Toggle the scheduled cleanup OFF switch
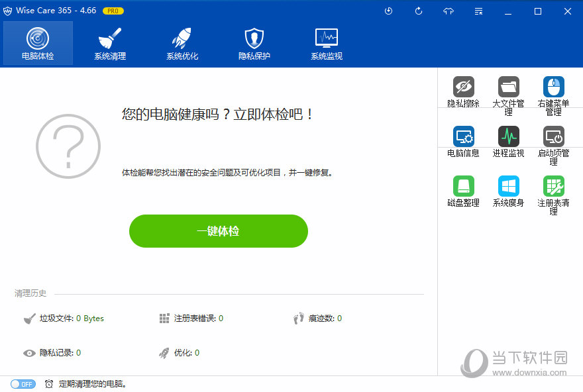This screenshot has height=392, width=583. (23, 384)
